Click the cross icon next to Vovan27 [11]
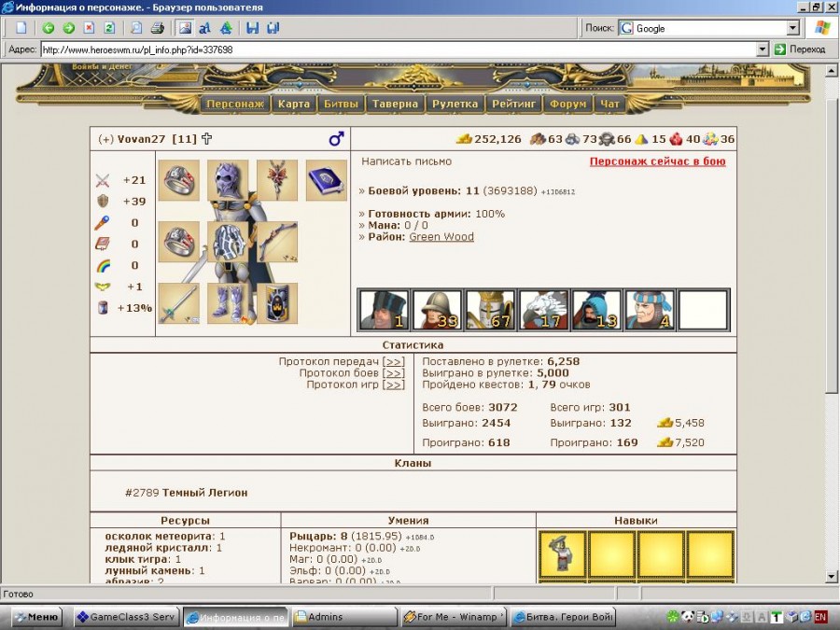Image resolution: width=840 pixels, height=630 pixels. tap(207, 139)
